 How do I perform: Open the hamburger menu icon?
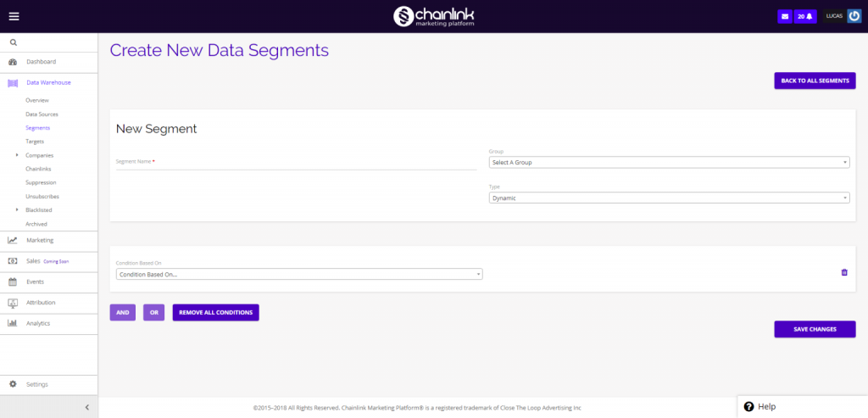14,16
